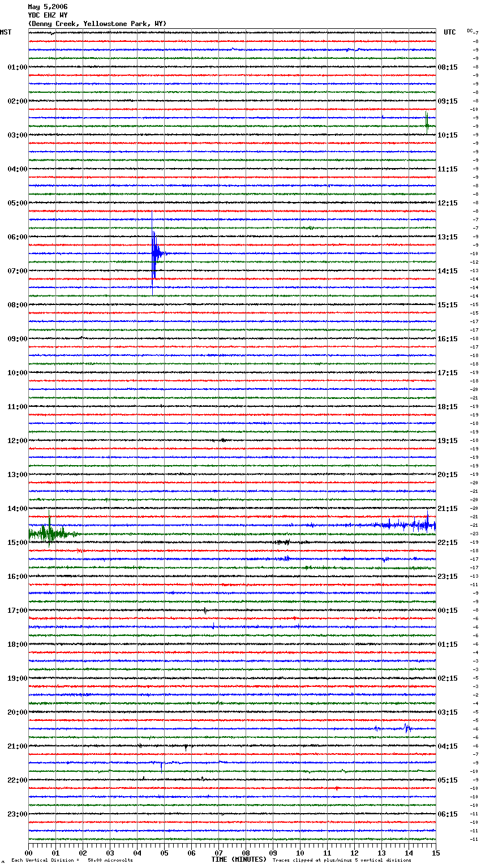Select the 03:00 MST time label
481x868 pixels.
pos(18,135)
